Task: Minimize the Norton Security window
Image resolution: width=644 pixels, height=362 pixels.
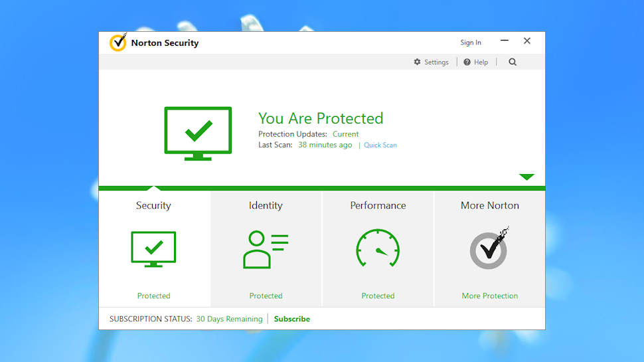Action: pyautogui.click(x=505, y=41)
